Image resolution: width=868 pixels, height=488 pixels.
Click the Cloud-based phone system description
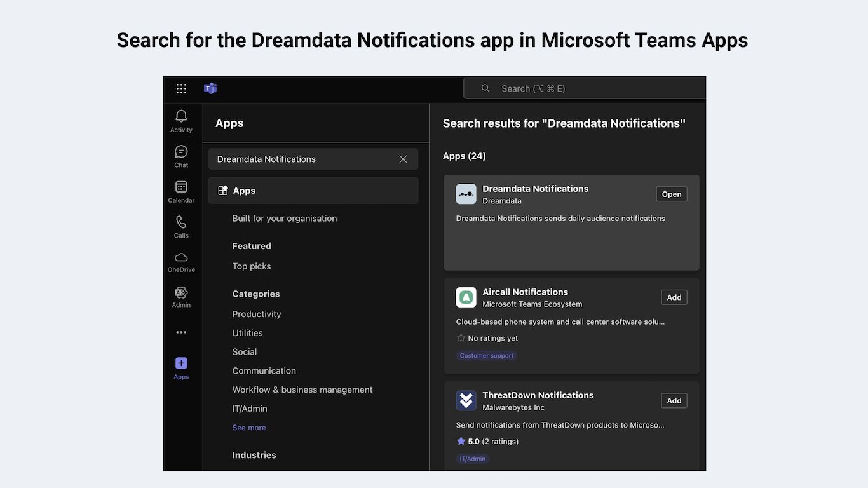(x=560, y=322)
